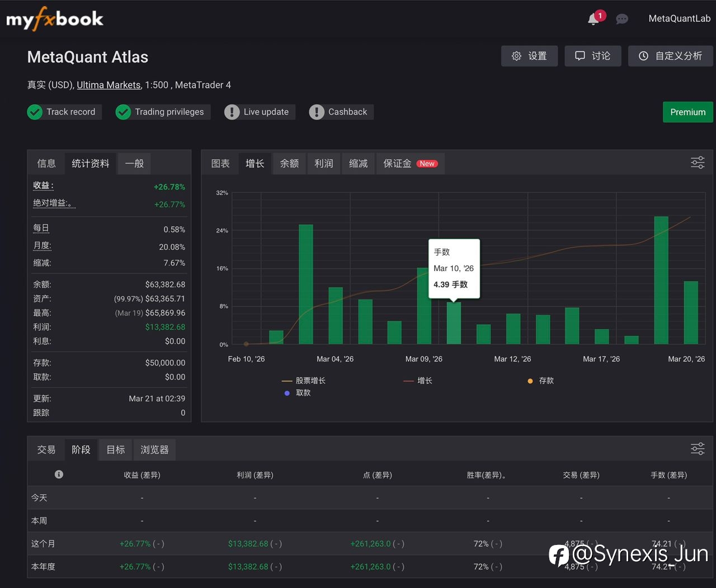716x588 pixels.
Task: Click the Track record green check icon
Action: 35,112
